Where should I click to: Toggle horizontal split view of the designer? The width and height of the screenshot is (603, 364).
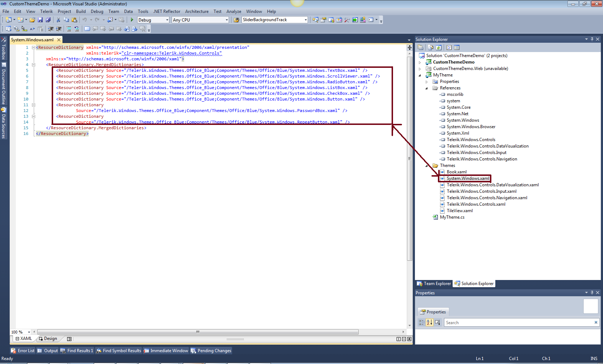coord(404,339)
